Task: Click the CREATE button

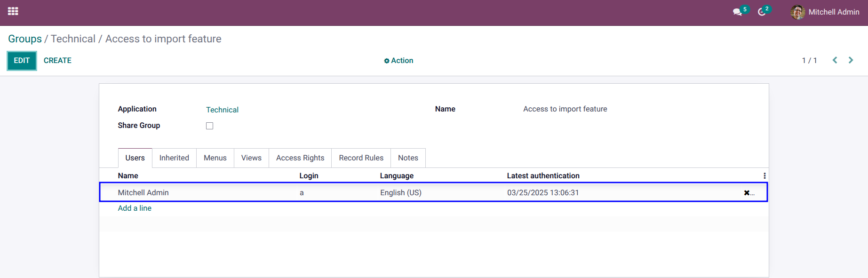Action: [57, 61]
